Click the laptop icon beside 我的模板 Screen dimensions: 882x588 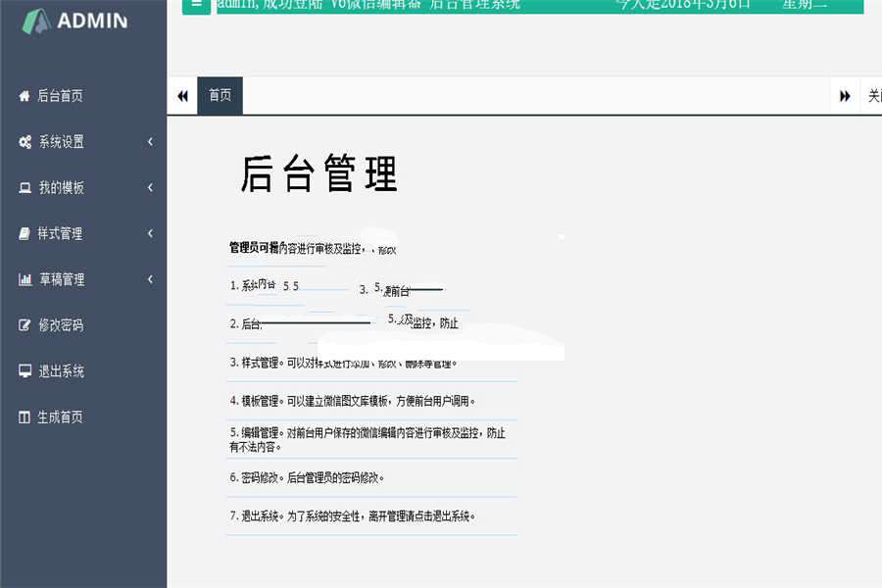point(24,188)
